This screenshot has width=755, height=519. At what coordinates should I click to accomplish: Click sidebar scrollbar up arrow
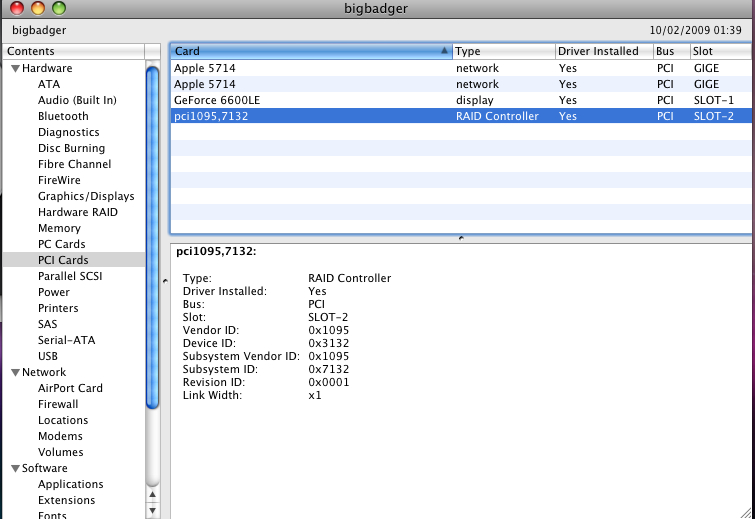[x=153, y=494]
